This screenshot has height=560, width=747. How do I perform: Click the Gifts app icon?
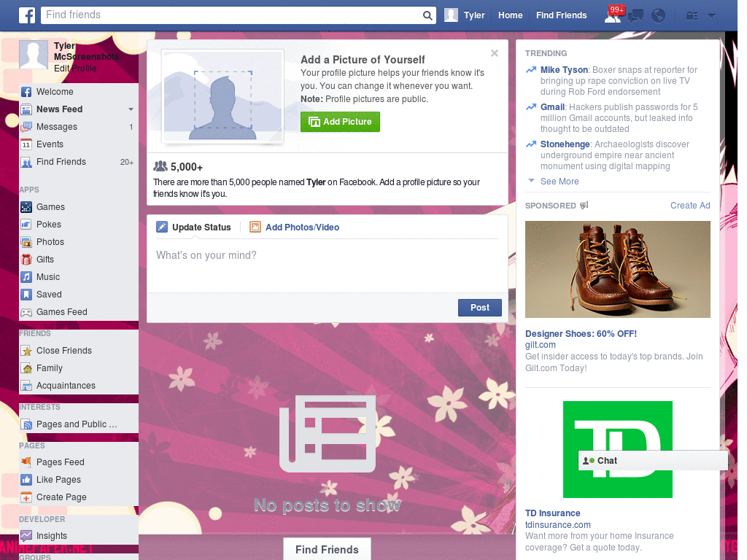tap(27, 260)
